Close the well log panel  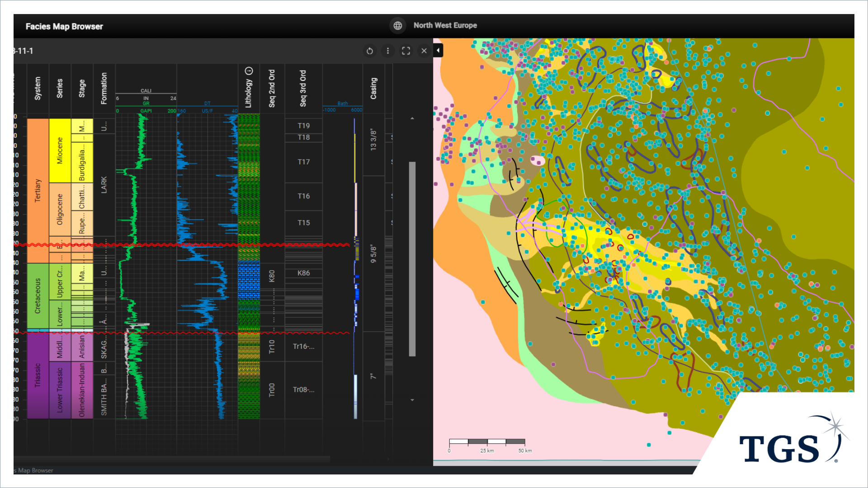[424, 51]
